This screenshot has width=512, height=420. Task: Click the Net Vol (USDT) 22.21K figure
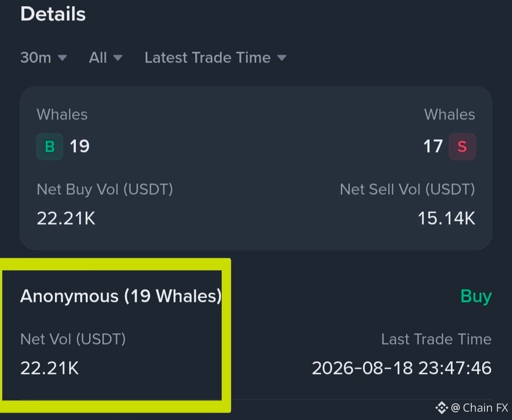click(x=50, y=368)
